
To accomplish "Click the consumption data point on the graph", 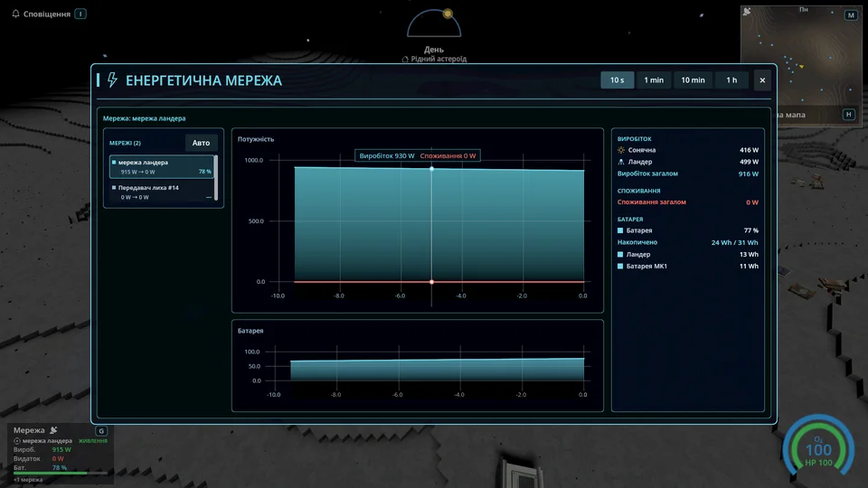I will click(x=432, y=282).
